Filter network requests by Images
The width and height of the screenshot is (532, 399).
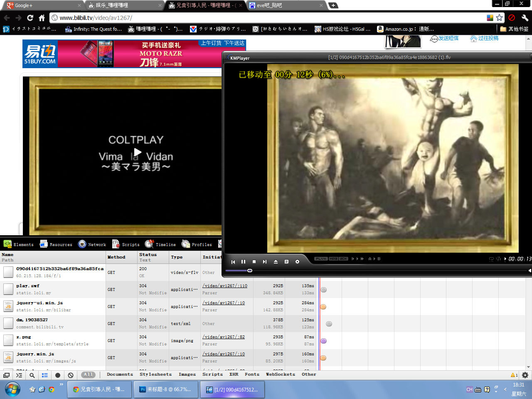tap(187, 374)
